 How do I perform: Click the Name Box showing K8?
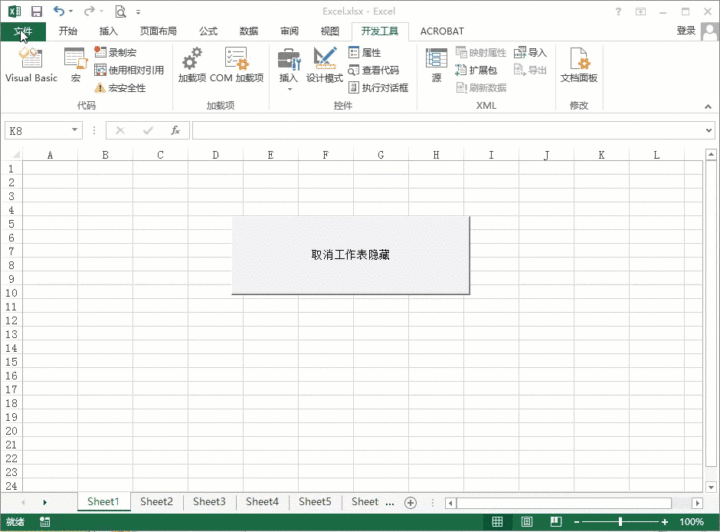coord(38,131)
